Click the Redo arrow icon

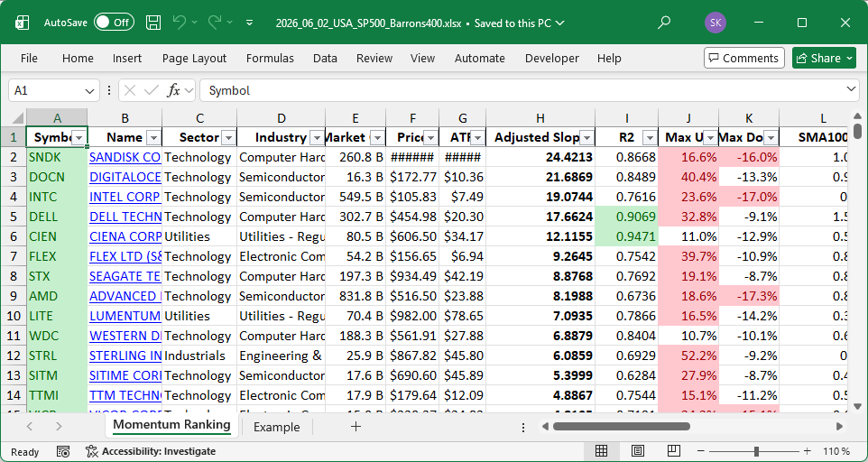215,23
